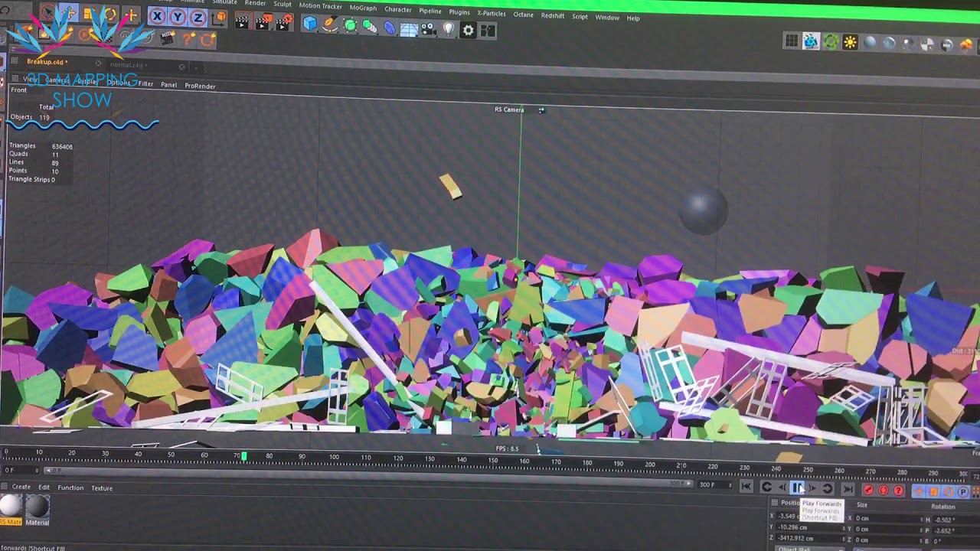Toggle the Y axis lock button

178,17
